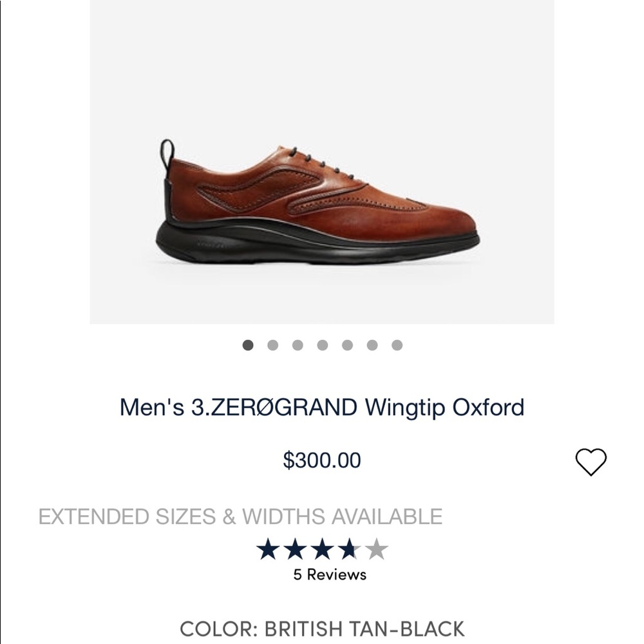644x644 pixels.
Task: Click the $300.00 price label
Action: [322, 459]
